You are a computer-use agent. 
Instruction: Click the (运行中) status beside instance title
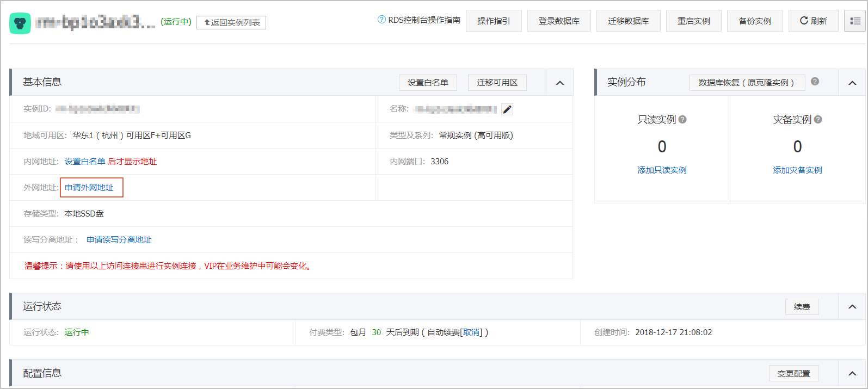tap(176, 22)
